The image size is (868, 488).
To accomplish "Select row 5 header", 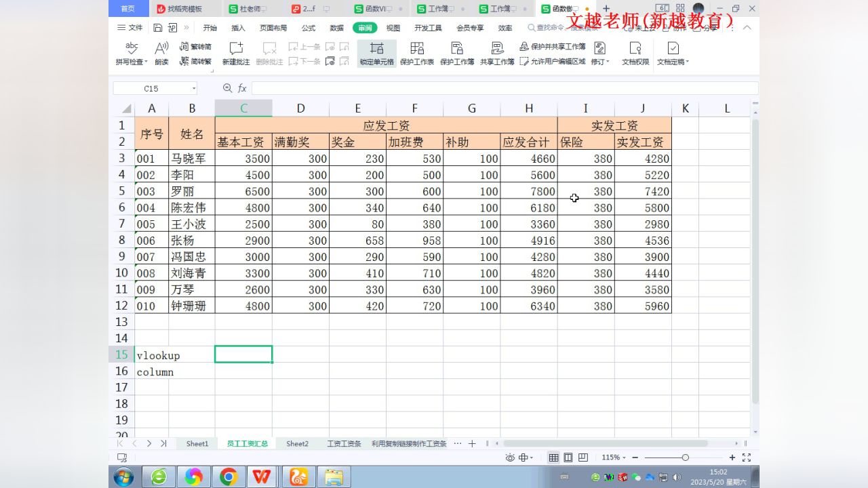I will (x=122, y=191).
